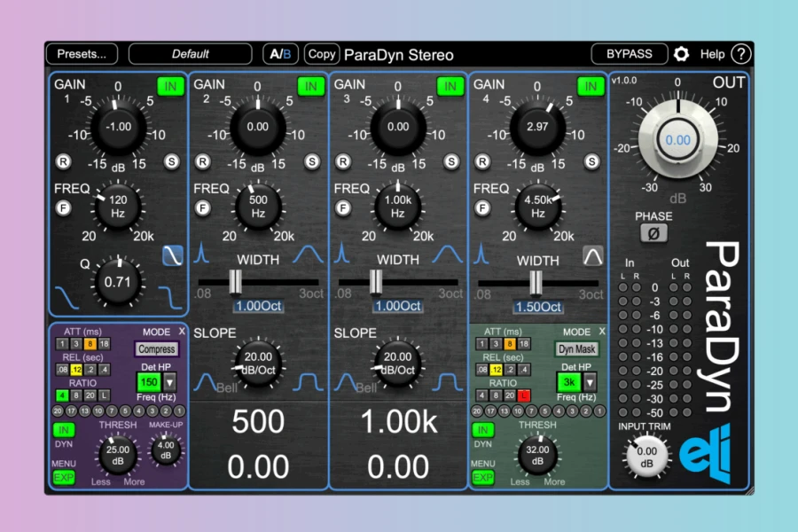Toggle the phase invert Ø button
Image resolution: width=798 pixels, height=532 pixels.
click(x=654, y=234)
